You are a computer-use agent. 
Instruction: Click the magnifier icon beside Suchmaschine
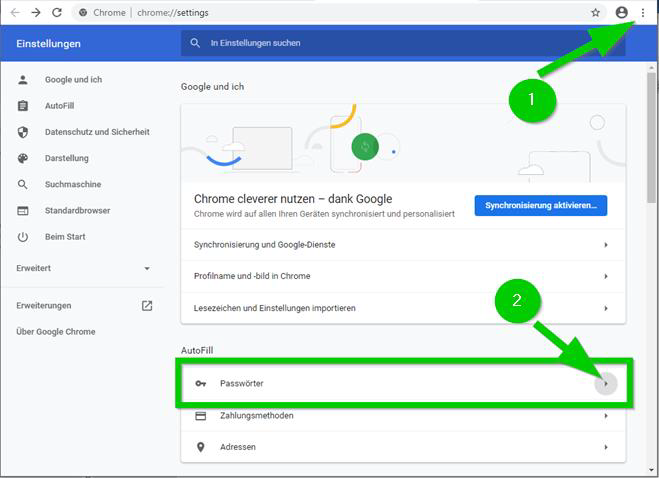23,184
